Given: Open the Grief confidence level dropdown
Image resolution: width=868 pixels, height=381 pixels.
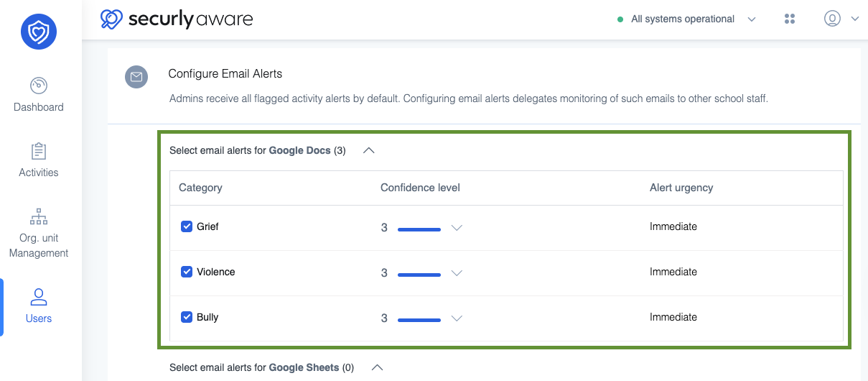Looking at the screenshot, I should [x=457, y=229].
